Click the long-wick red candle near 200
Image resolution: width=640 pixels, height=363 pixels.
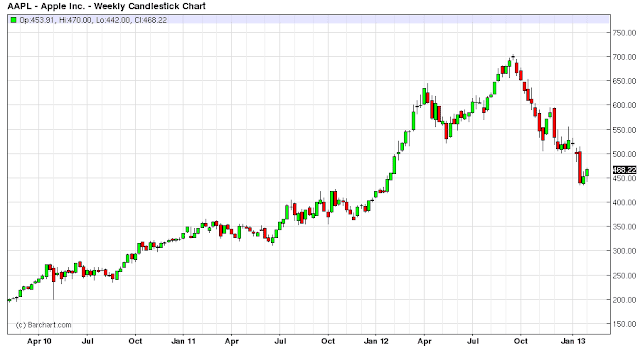(53, 274)
